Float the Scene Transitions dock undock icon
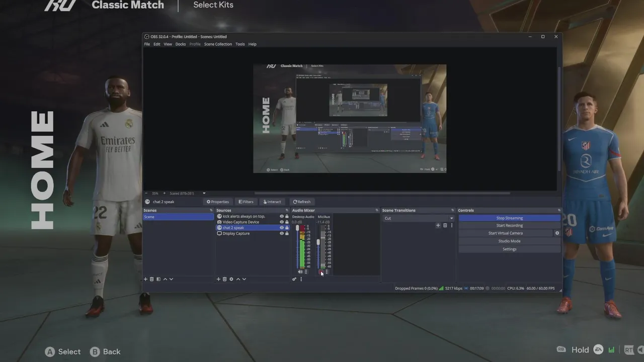 click(x=453, y=211)
